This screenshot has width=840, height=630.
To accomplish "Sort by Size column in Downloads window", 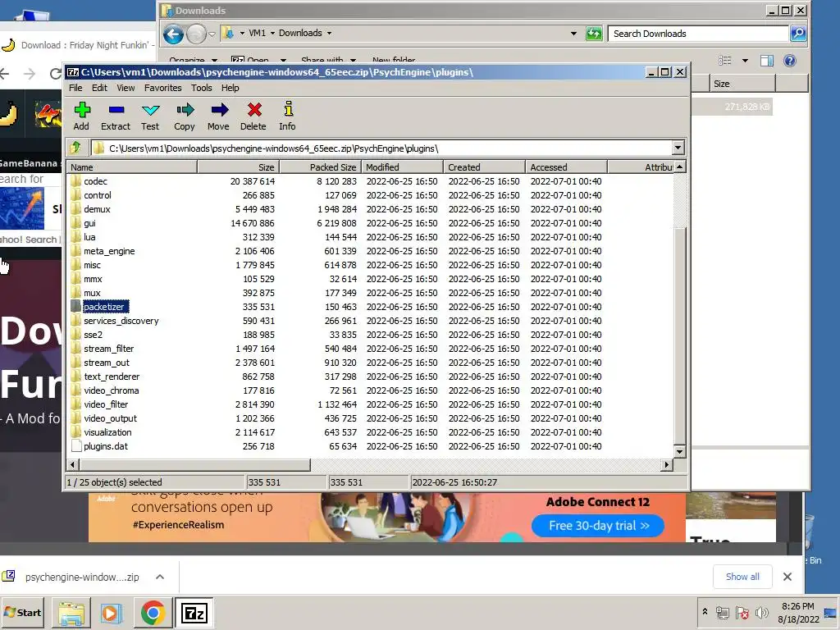I will [x=742, y=84].
